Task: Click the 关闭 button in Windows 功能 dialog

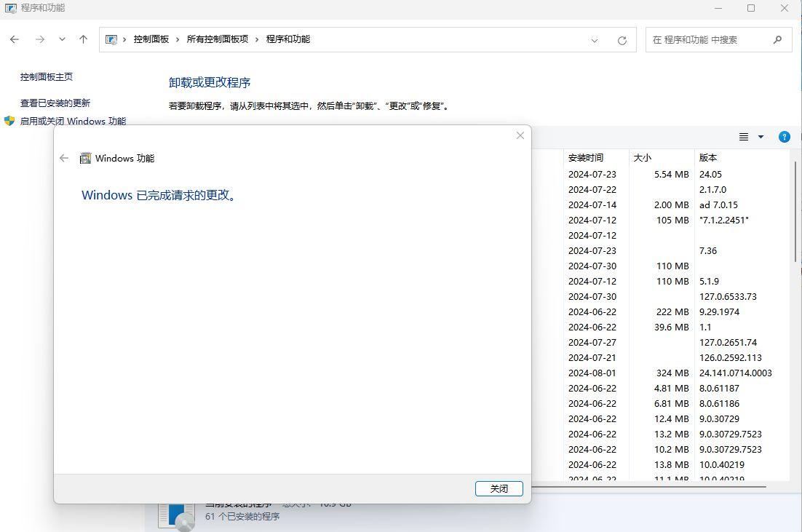Action: click(x=499, y=488)
